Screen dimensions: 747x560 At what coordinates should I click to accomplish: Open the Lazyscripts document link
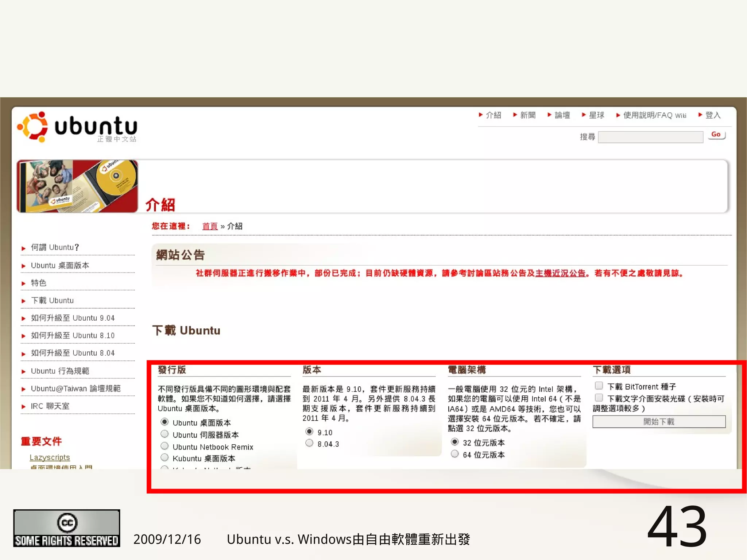[x=50, y=457]
